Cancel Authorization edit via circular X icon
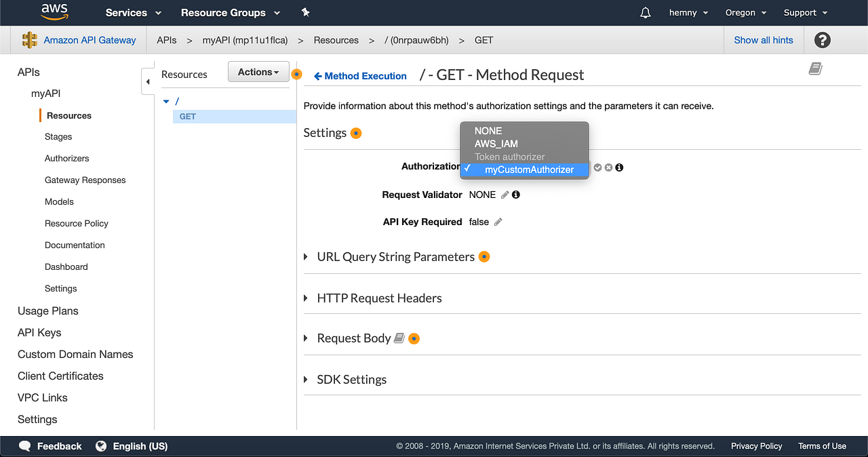 [x=608, y=167]
